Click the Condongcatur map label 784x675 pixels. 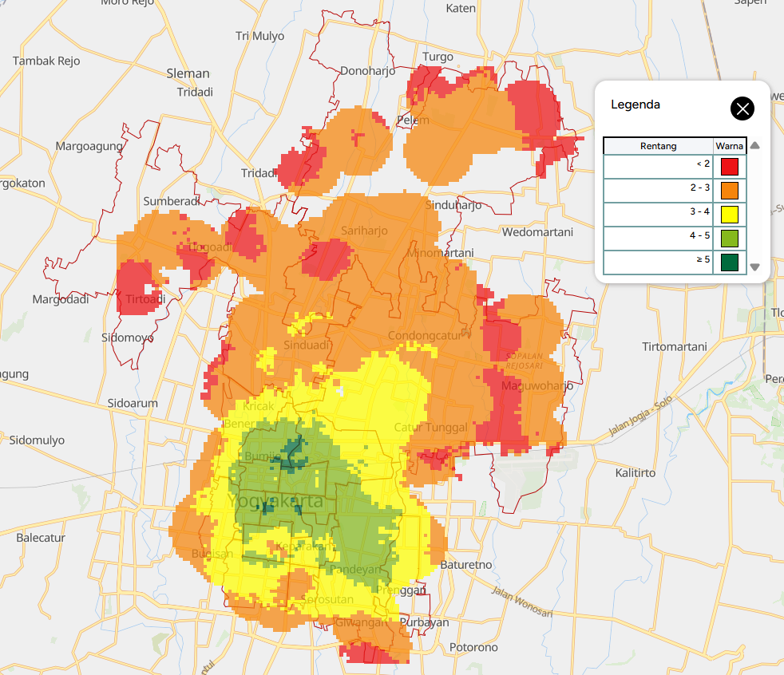(425, 335)
